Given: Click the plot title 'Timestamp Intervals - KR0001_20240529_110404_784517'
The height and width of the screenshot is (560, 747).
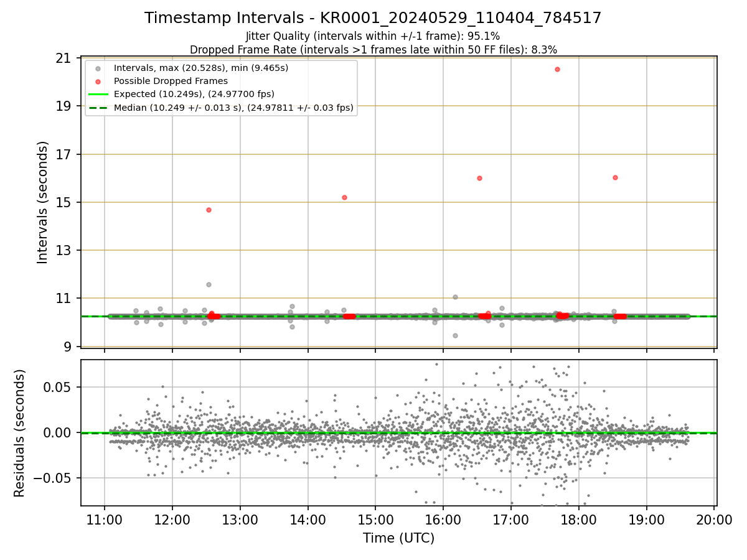Looking at the screenshot, I should (373, 18).
